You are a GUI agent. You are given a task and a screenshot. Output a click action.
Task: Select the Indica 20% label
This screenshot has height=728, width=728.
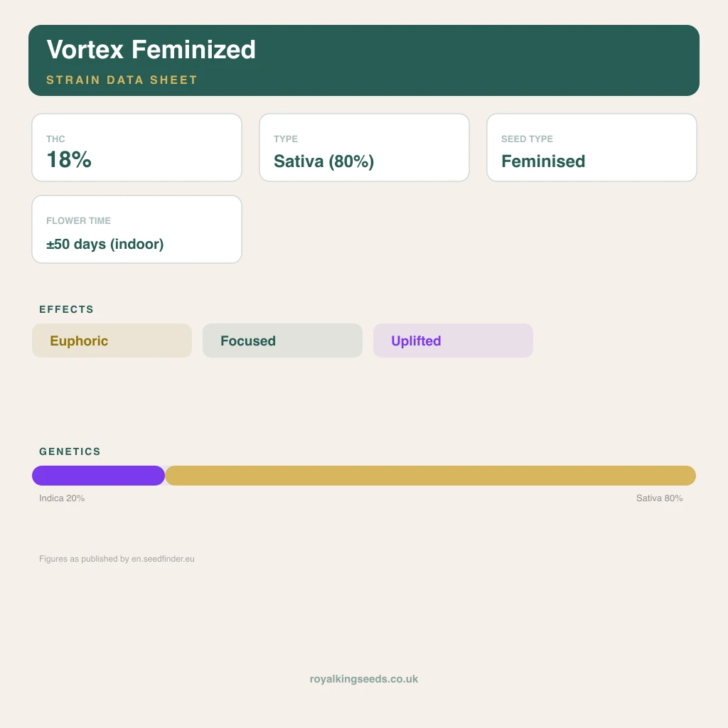coord(62,498)
